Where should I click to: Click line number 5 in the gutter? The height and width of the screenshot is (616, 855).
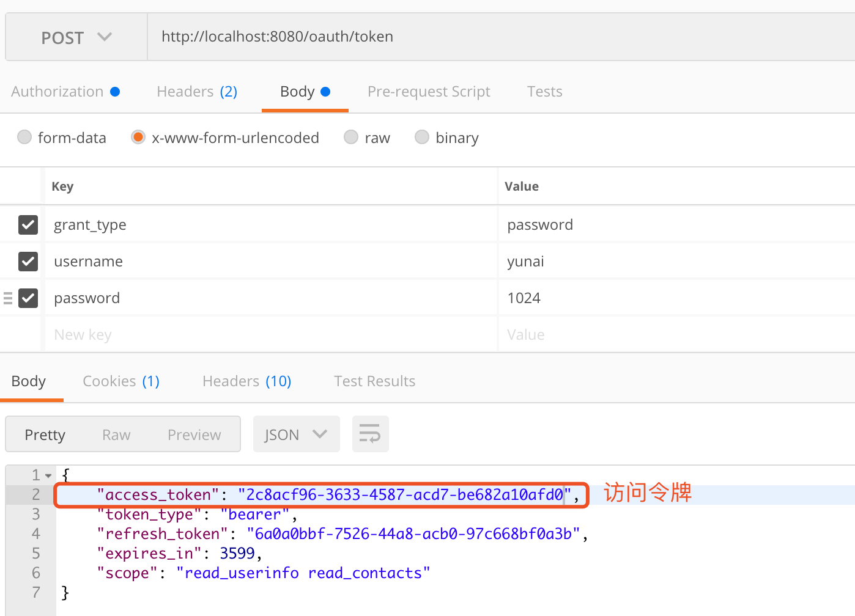point(36,554)
